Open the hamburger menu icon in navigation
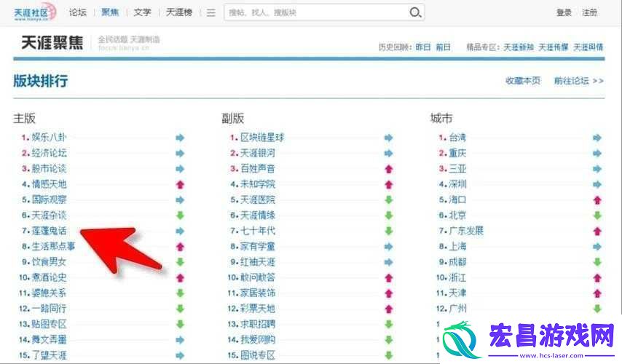 coord(211,12)
